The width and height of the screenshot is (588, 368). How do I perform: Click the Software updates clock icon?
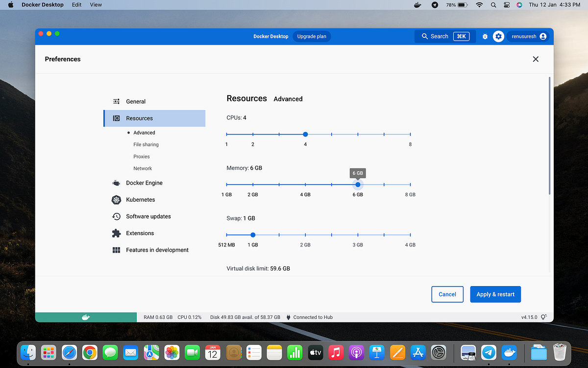(116, 216)
